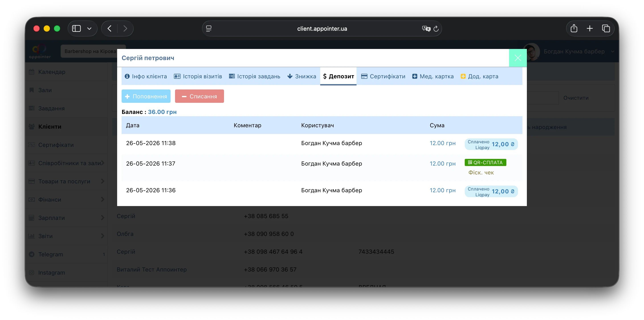This screenshot has width=644, height=320.
Task: Click balance value 36.00 грн
Action: 162,112
